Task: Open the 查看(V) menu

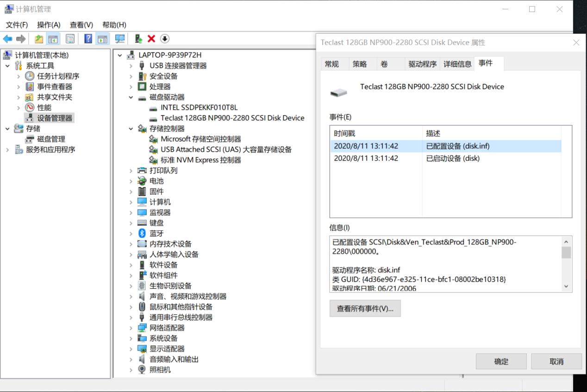Action: pyautogui.click(x=81, y=25)
